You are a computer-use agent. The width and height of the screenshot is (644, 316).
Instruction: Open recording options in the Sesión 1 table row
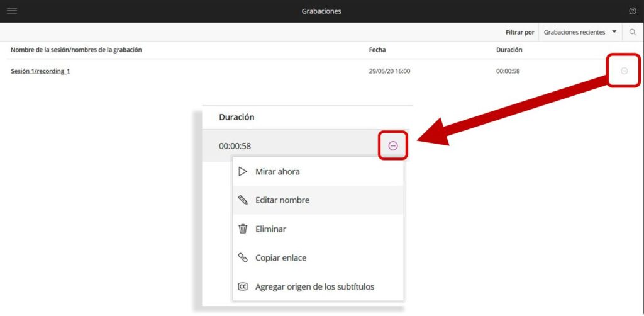(624, 71)
